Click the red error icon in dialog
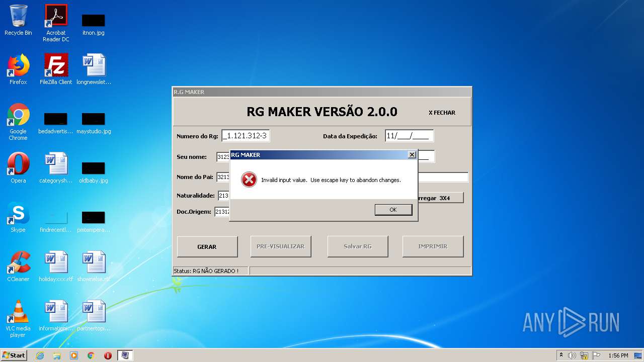The height and width of the screenshot is (362, 644). pos(249,179)
